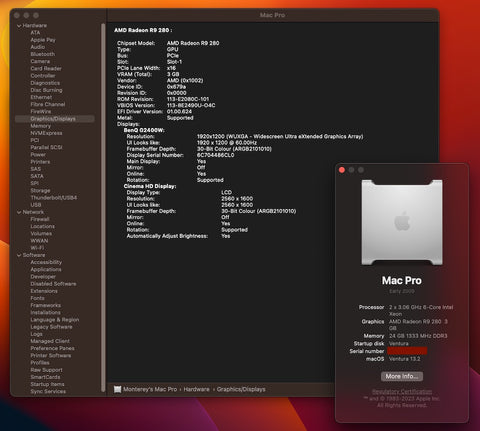The width and height of the screenshot is (480, 431).
Task: Open the SPI entry
Action: [34, 183]
